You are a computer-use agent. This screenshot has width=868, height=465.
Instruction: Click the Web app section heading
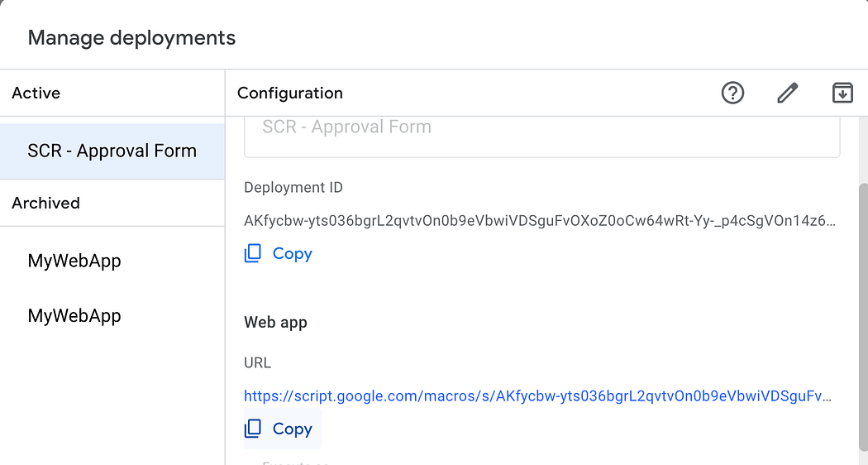coord(275,323)
